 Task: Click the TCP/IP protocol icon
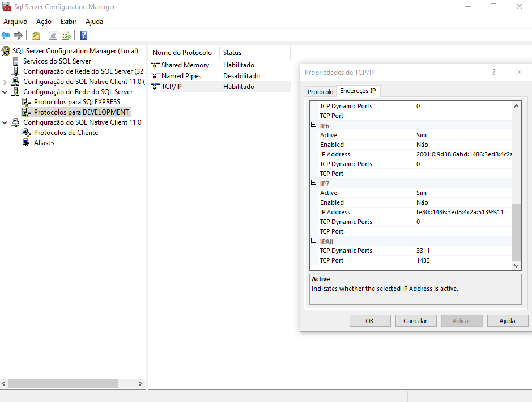(155, 87)
